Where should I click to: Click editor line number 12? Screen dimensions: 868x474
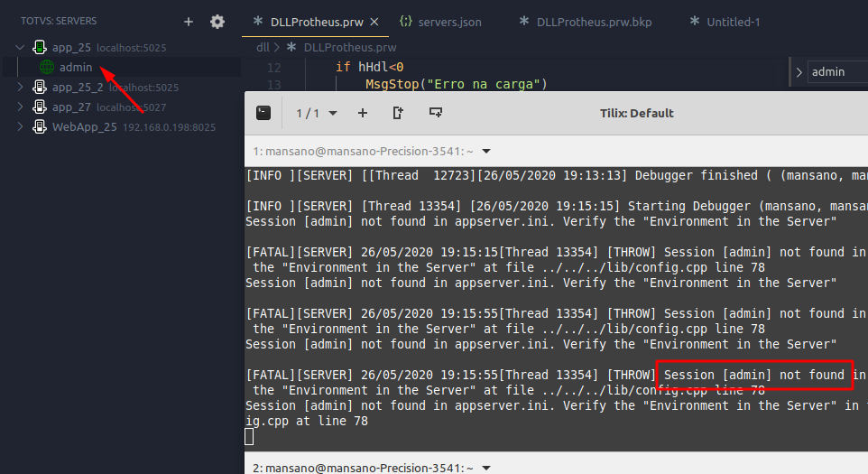[x=274, y=68]
